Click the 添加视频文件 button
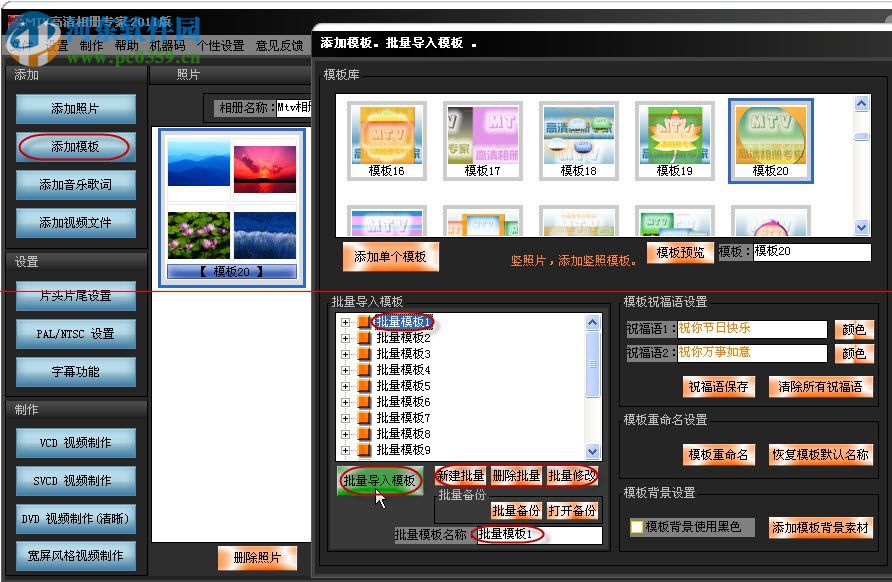Viewport: 892px width, 582px height. 76,222
